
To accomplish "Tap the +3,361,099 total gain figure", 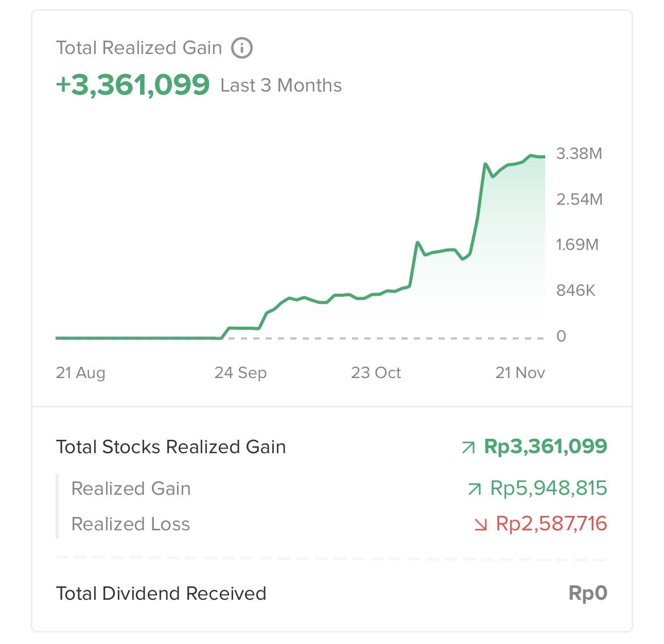I will [x=133, y=84].
